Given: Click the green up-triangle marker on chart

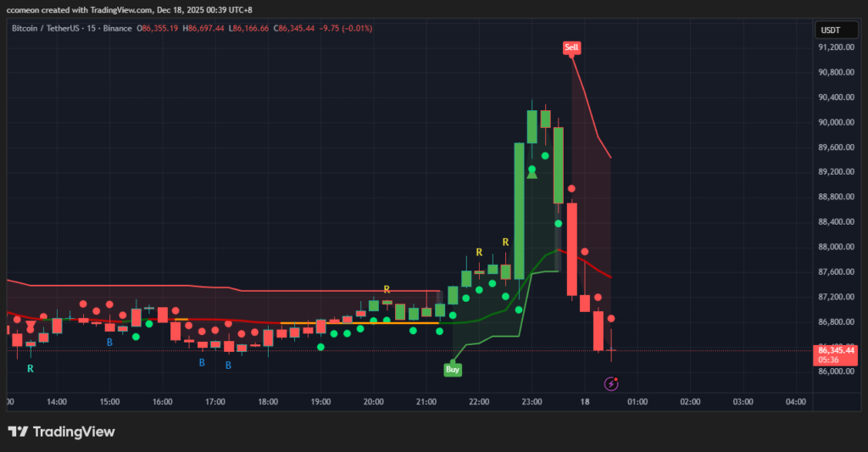Looking at the screenshot, I should (532, 171).
